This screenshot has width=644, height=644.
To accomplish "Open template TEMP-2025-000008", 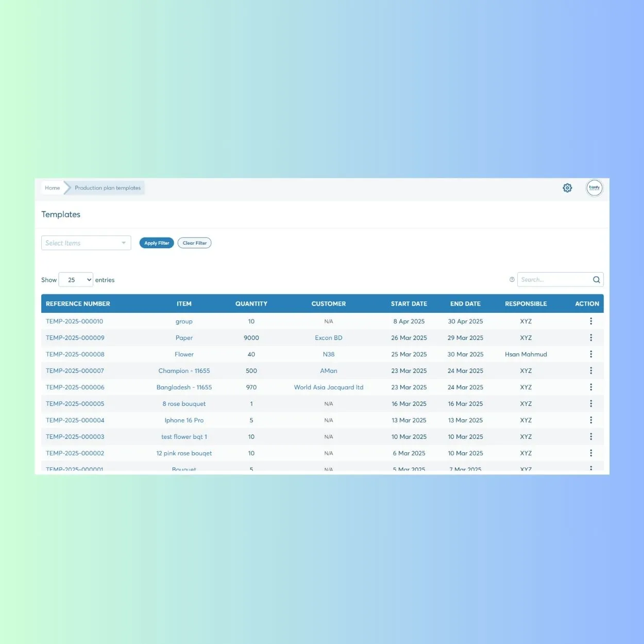I will 75,354.
